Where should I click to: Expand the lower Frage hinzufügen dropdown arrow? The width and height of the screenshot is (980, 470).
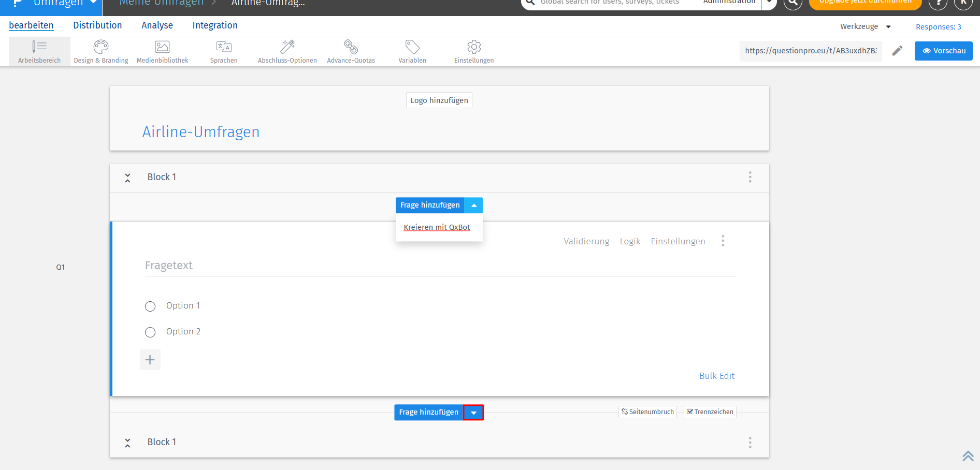click(x=473, y=413)
